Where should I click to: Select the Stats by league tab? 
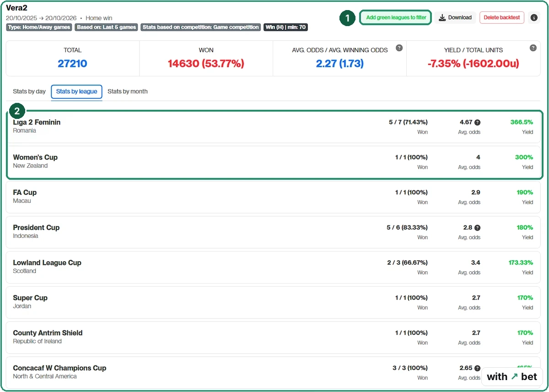click(x=76, y=91)
